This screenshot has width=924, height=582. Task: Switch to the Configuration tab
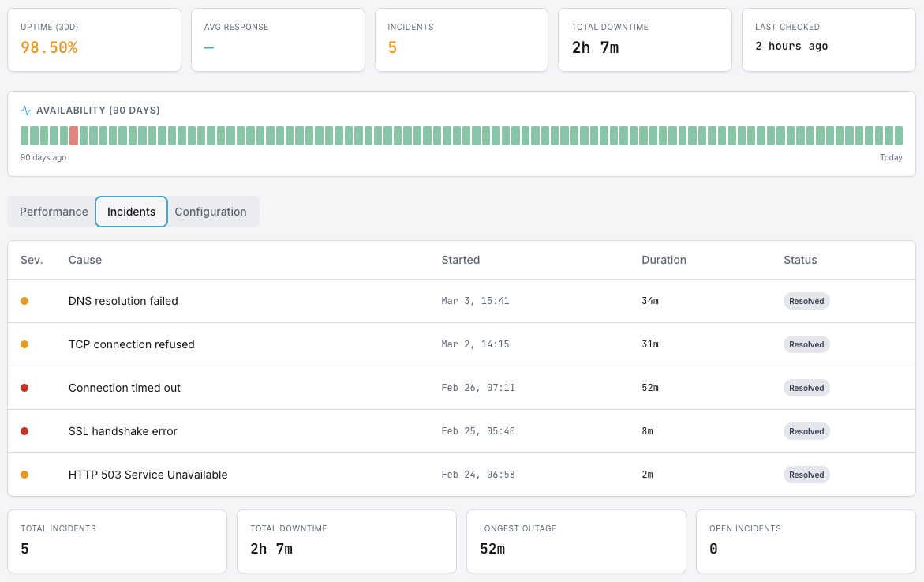211,212
